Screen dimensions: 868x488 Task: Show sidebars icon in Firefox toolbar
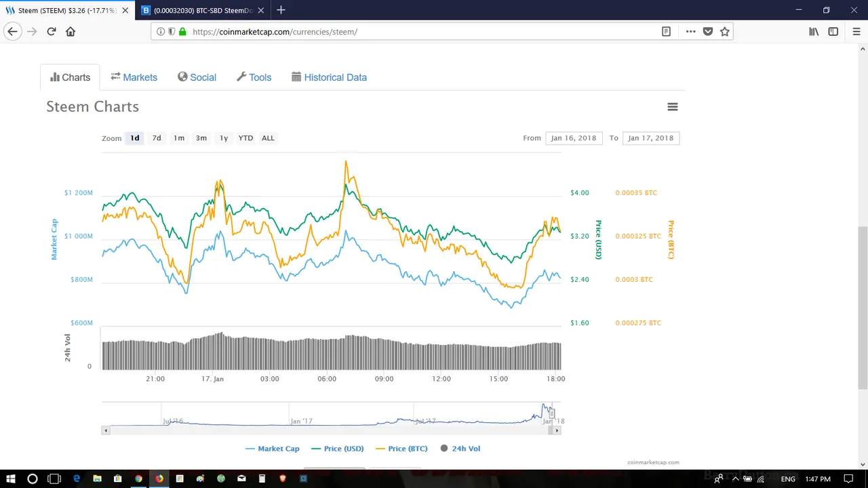pyautogui.click(x=833, y=31)
